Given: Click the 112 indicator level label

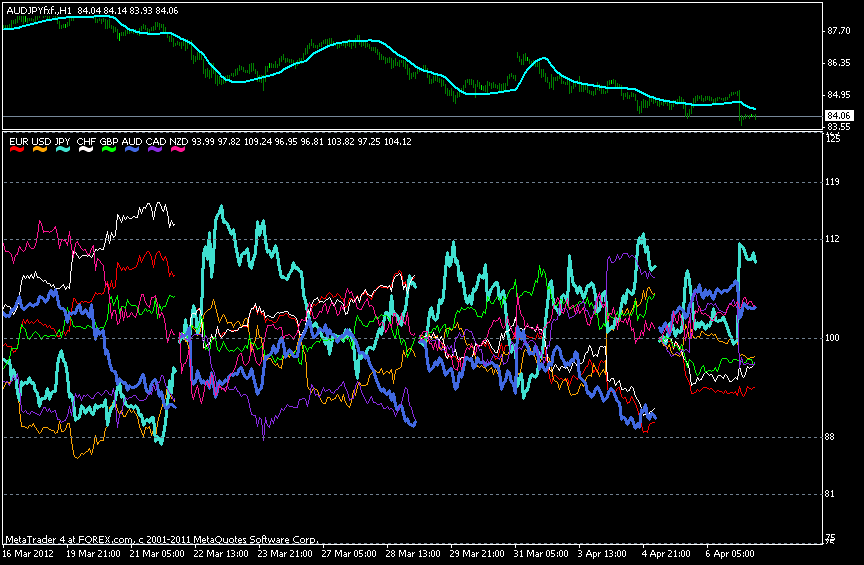Looking at the screenshot, I should (x=833, y=239).
